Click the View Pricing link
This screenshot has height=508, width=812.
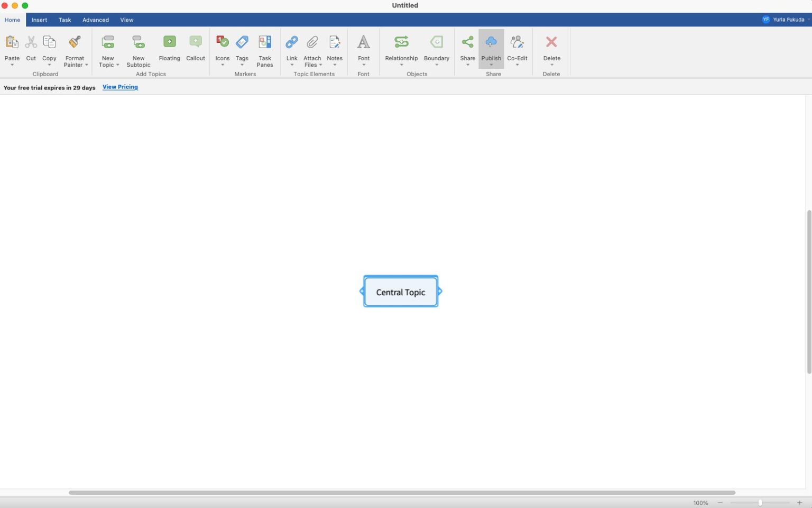click(120, 87)
